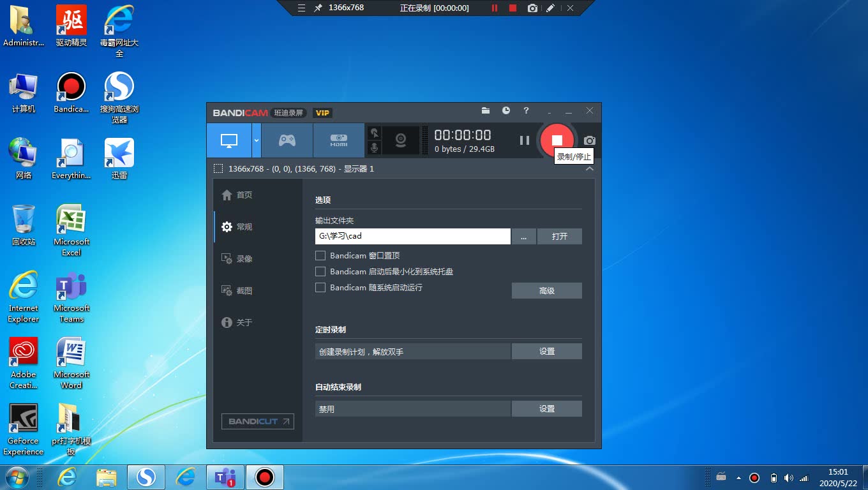Image resolution: width=868 pixels, height=490 pixels.
Task: Open Microsoft Word desktop shortcut
Action: click(x=71, y=363)
